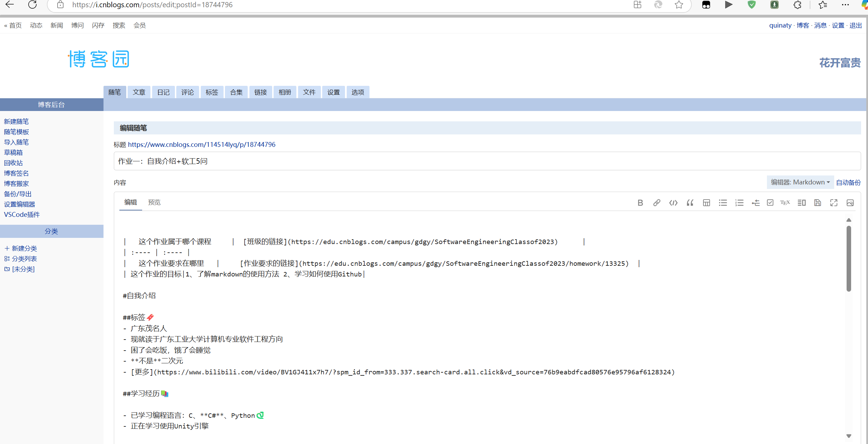Insert a table from the editor toolbar
Image resolution: width=868 pixels, height=444 pixels.
706,203
